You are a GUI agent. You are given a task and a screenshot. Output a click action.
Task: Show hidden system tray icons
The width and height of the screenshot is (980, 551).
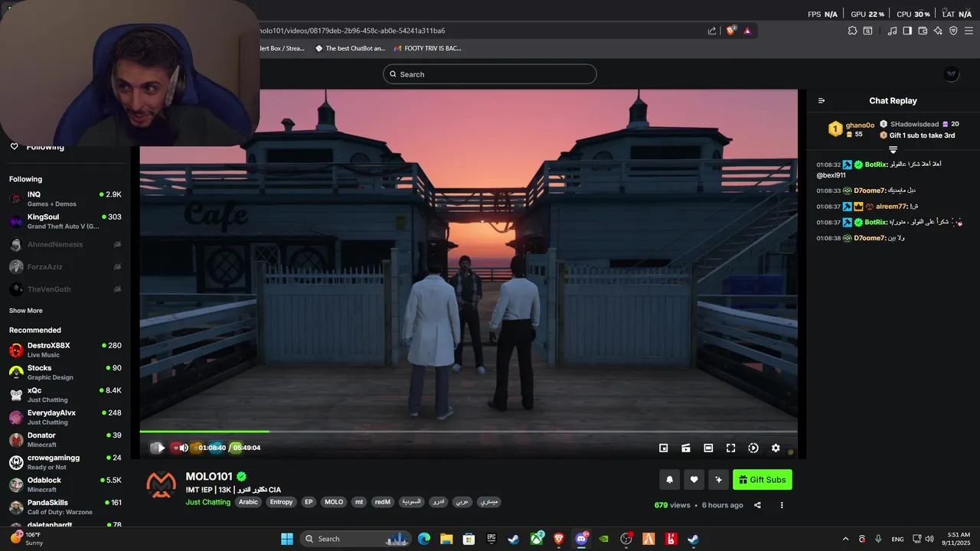pos(845,539)
